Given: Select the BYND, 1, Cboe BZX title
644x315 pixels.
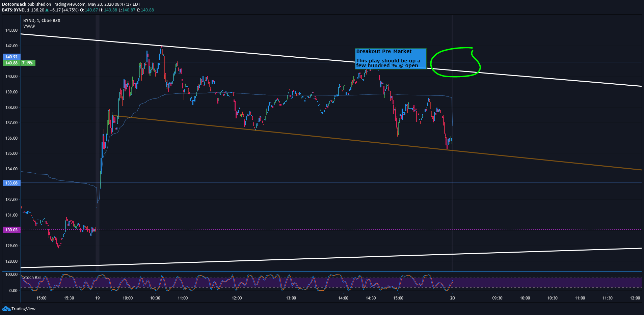Looking at the screenshot, I should [42, 21].
